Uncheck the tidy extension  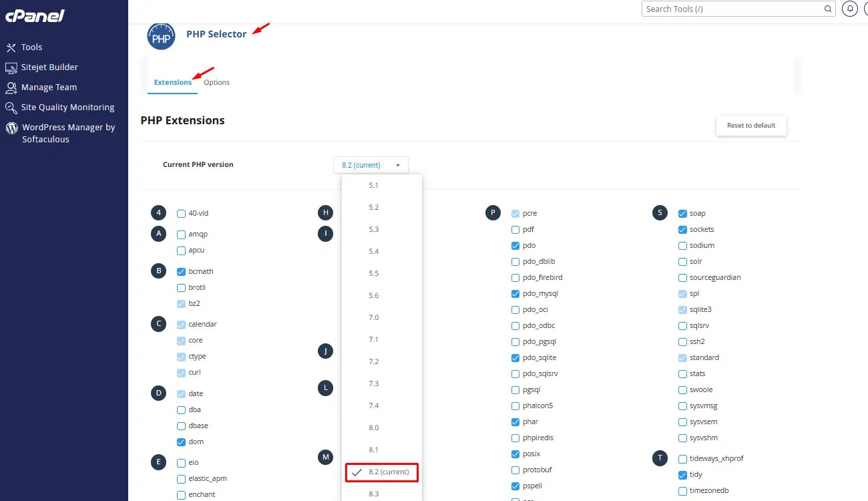coord(682,476)
